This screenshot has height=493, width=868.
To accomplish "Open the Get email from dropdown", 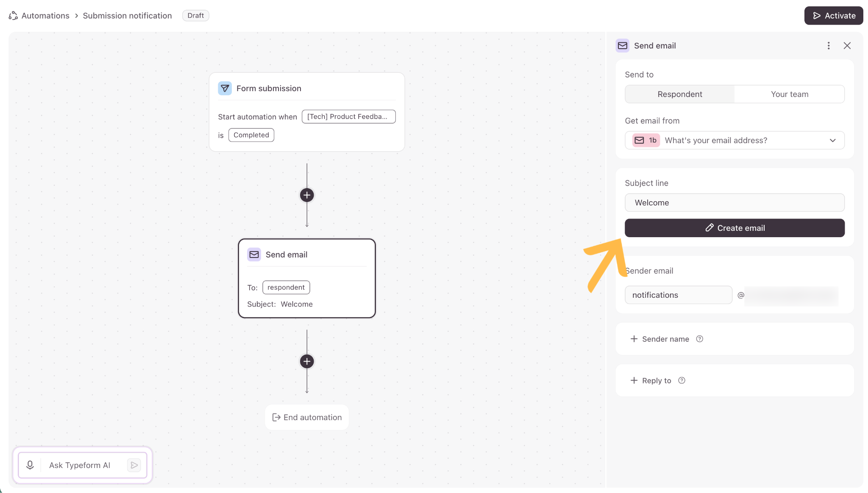I will (734, 140).
